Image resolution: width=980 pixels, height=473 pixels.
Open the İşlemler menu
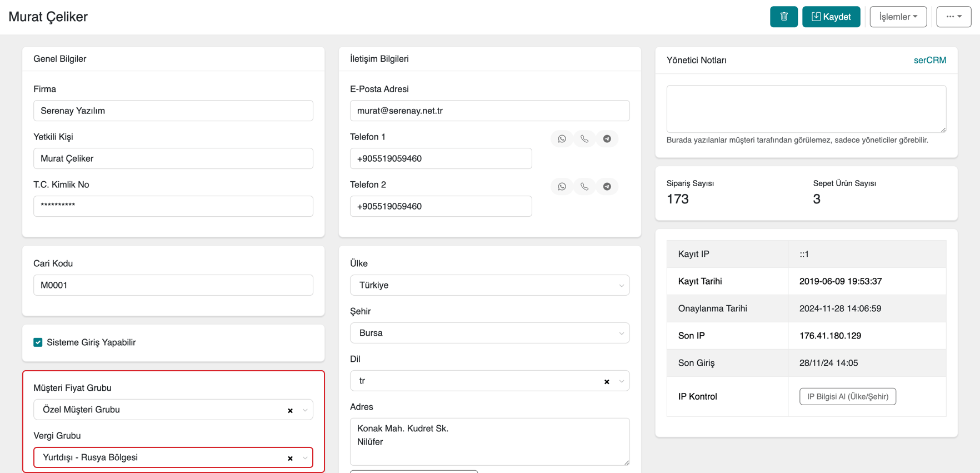pyautogui.click(x=898, y=17)
